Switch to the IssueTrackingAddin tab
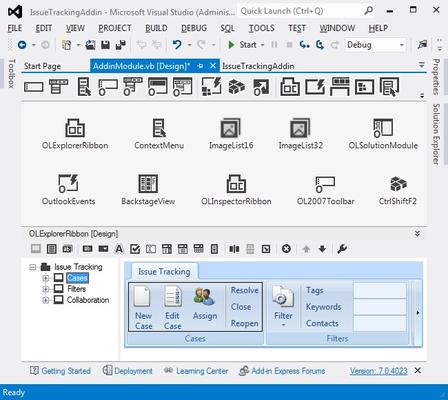This screenshot has width=448, height=400. [x=258, y=66]
